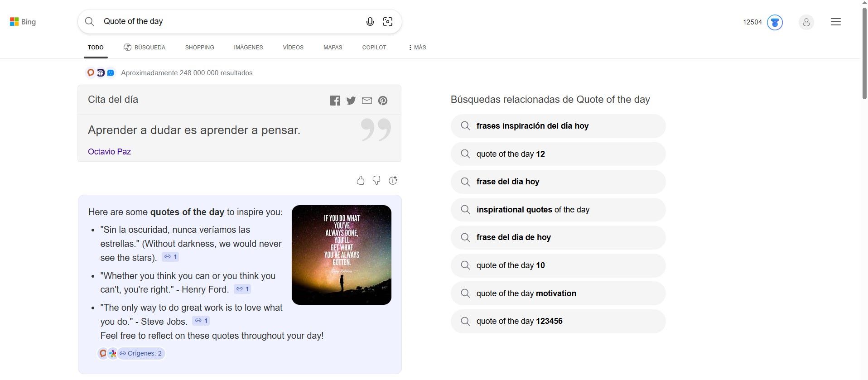Expand the Orígenes: 2 sources
The height and width of the screenshot is (380, 868).
[x=141, y=353]
